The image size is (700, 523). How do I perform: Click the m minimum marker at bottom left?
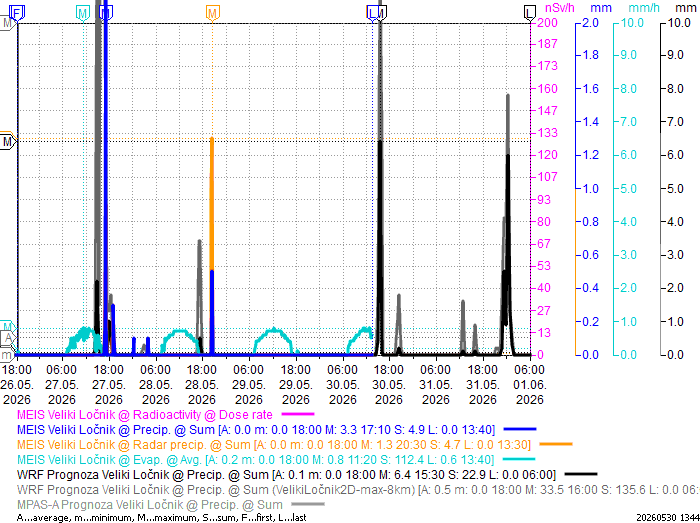pos(8,355)
